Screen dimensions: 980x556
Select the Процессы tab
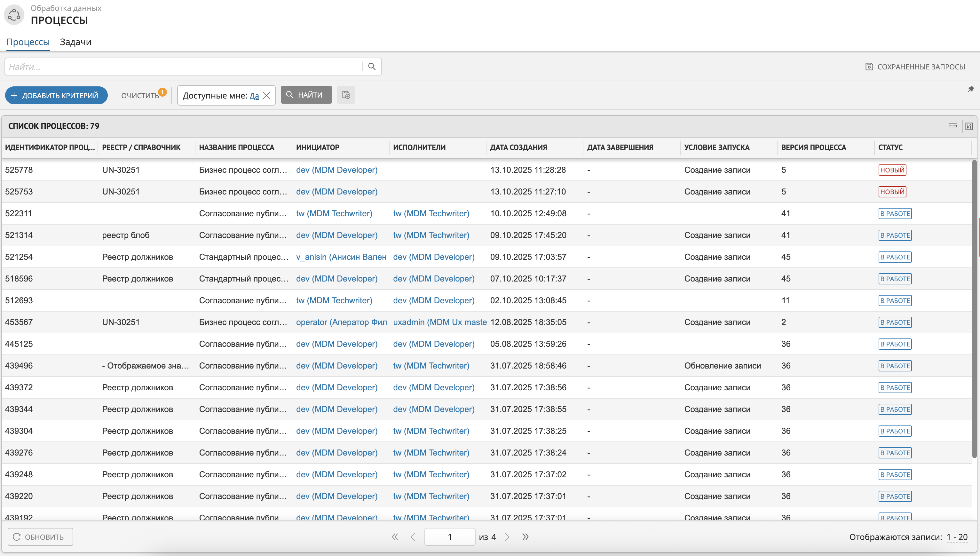click(28, 42)
